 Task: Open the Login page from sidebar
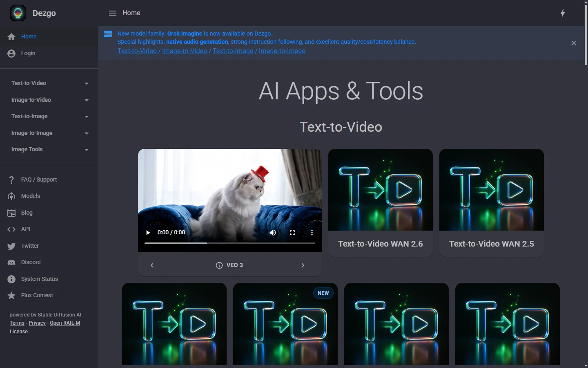pos(49,53)
